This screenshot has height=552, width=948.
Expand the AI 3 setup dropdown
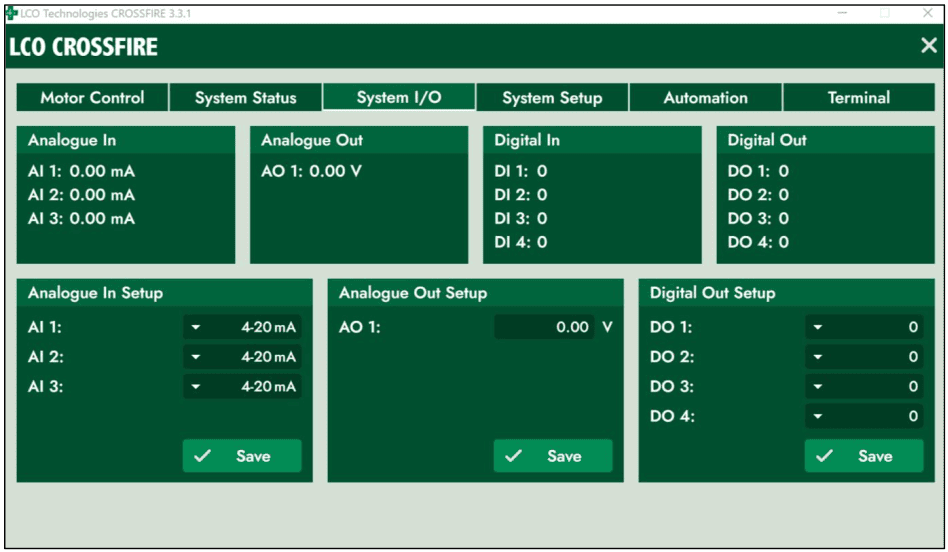coord(242,386)
